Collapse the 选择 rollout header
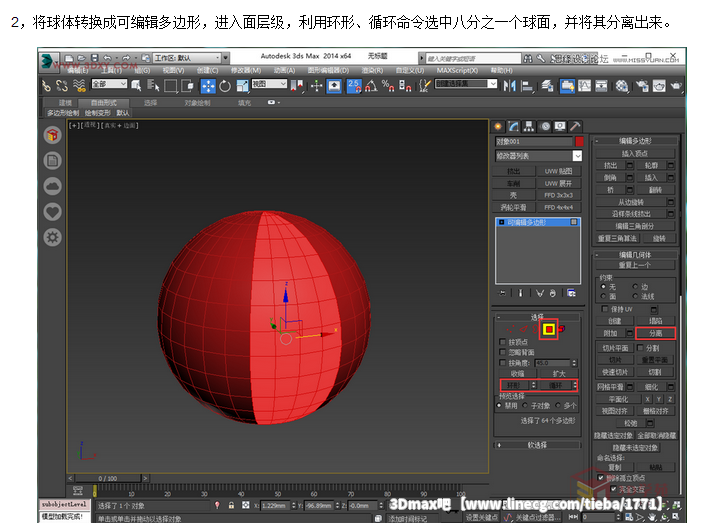 coord(537,317)
